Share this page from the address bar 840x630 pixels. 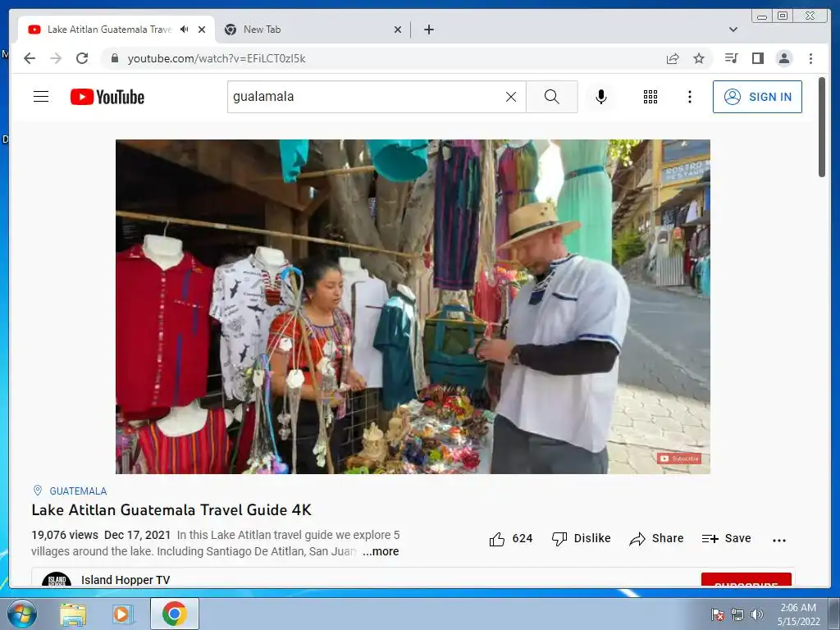tap(673, 58)
